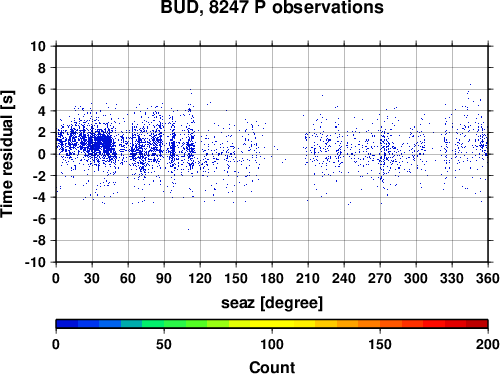Click the y-axis tick label 10
This screenshot has width=500, height=374.
(38, 46)
